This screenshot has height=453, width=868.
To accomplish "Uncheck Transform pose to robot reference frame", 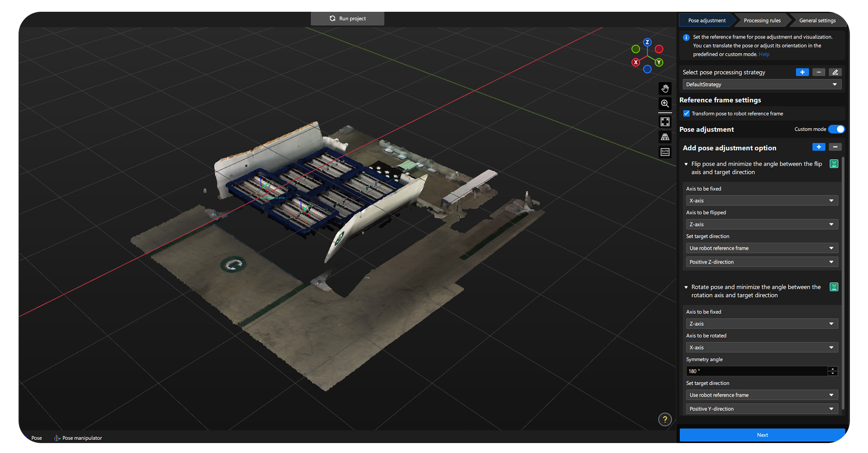I will click(x=686, y=113).
